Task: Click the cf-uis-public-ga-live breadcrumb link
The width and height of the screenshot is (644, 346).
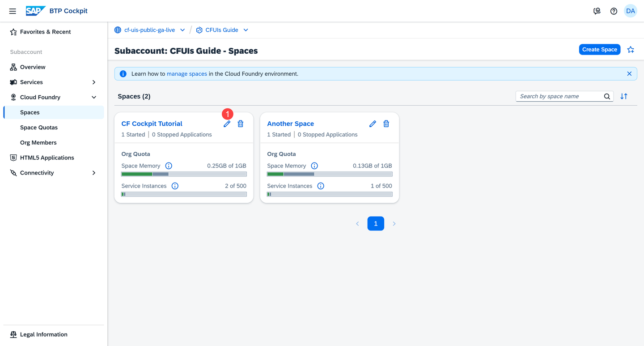Action: tap(149, 30)
